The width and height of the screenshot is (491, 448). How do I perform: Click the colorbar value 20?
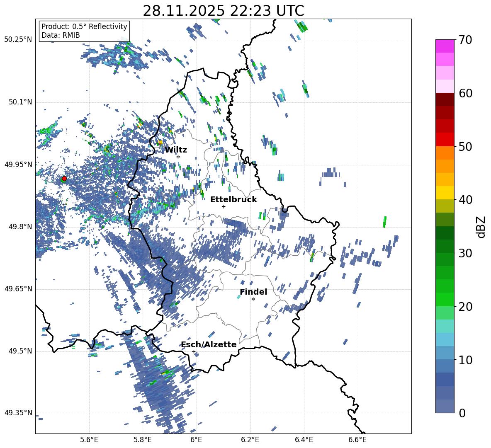465,306
